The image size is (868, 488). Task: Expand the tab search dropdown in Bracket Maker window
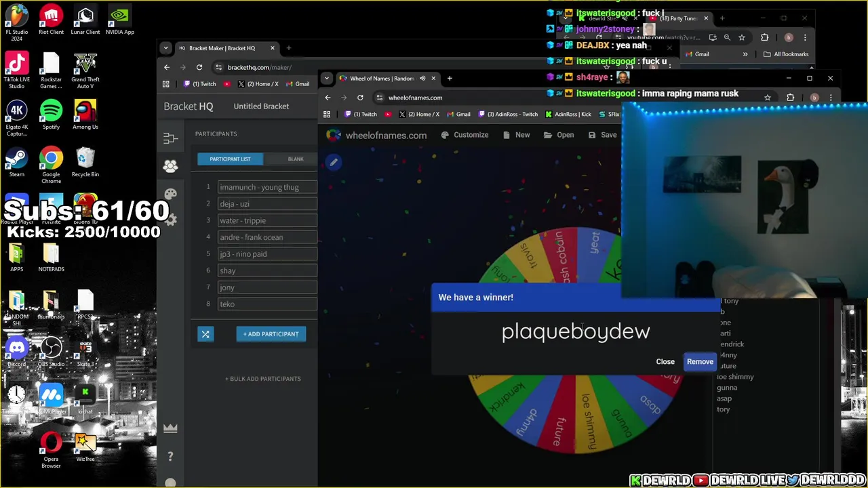click(x=165, y=48)
